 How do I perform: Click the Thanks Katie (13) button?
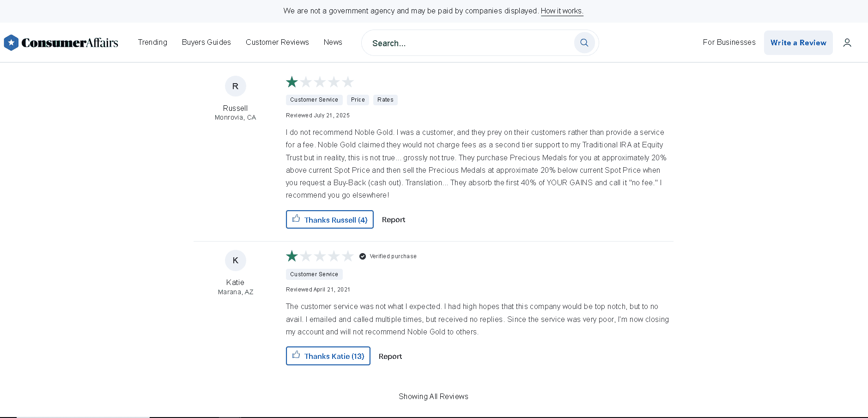[328, 356]
